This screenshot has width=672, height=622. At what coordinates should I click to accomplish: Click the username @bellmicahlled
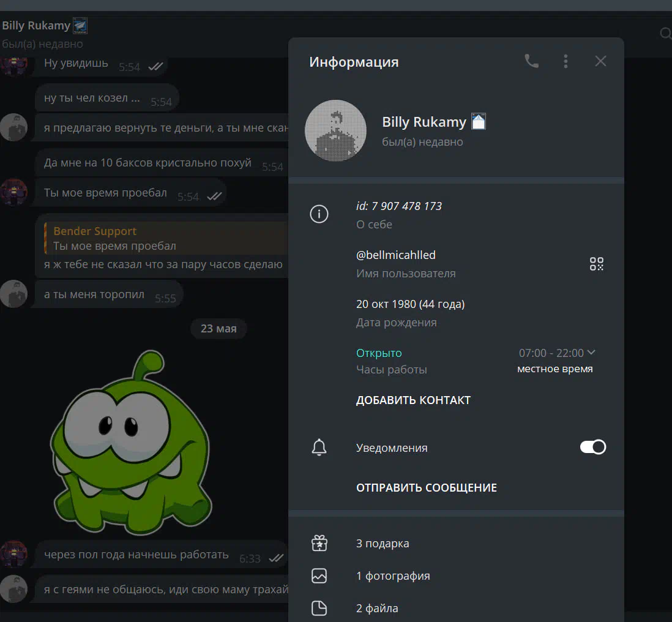395,255
